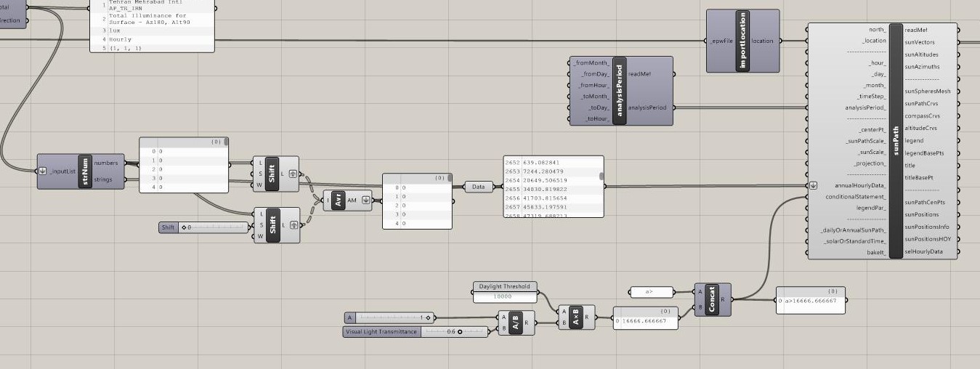Viewport: 980px width, 369px height.
Task: Click legendPar_ input on sunPath
Action: tap(870, 208)
